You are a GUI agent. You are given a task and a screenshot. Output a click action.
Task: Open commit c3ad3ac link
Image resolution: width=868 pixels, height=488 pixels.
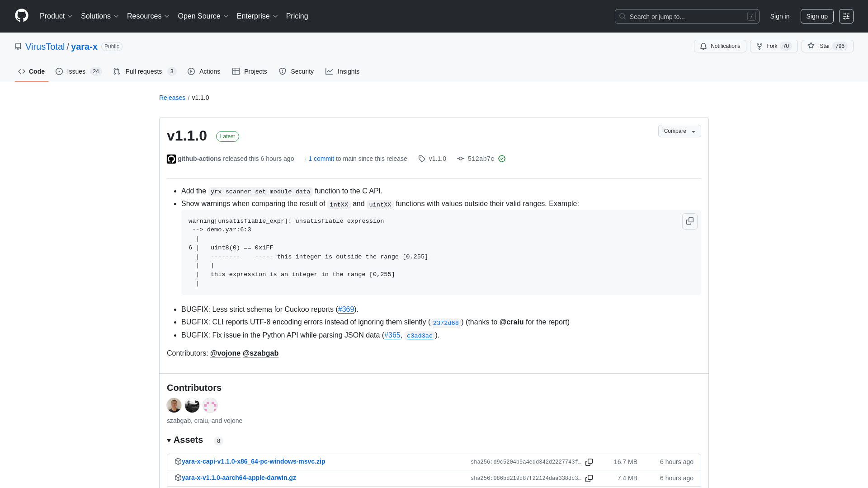point(420,336)
